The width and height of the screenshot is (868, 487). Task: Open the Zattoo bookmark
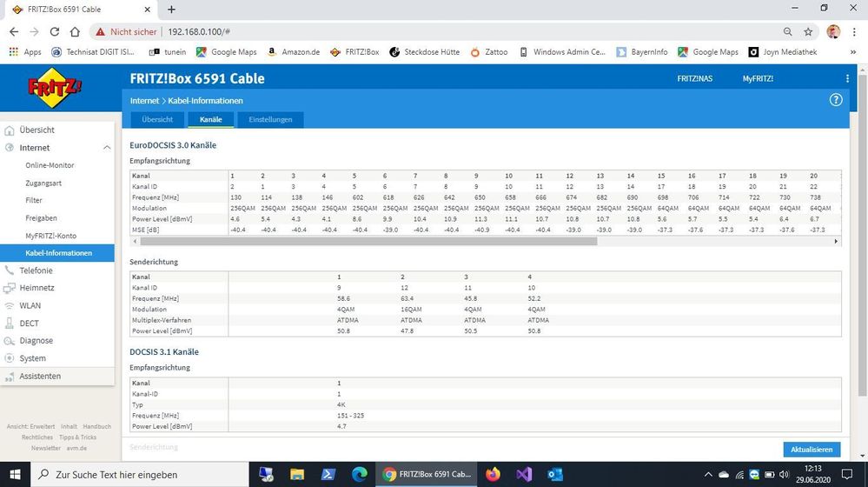(x=489, y=52)
